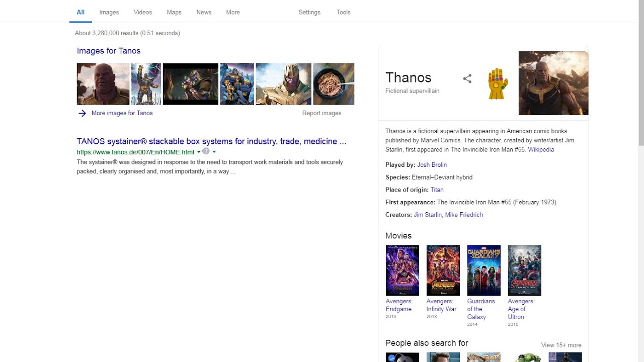Open the TANOS systainer search result

[x=211, y=141]
